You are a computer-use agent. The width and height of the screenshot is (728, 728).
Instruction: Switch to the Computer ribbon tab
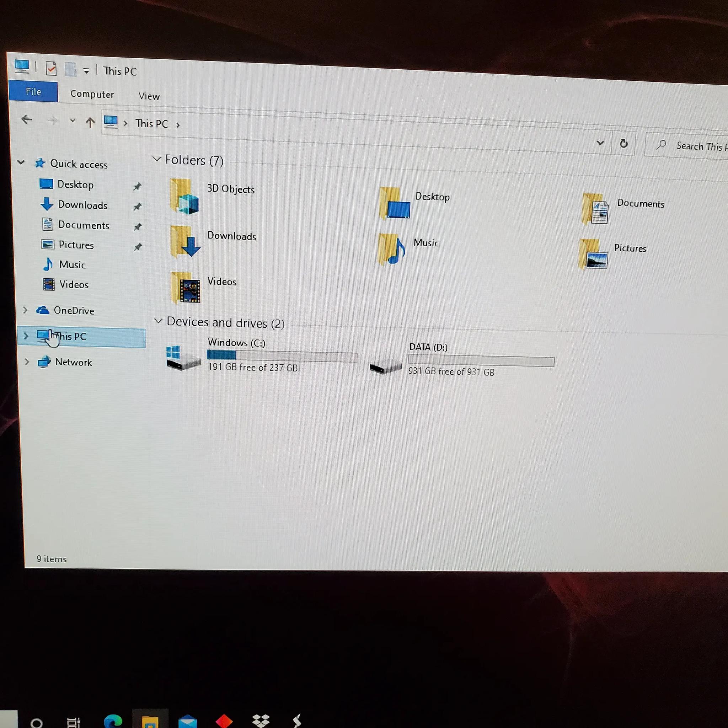(92, 94)
